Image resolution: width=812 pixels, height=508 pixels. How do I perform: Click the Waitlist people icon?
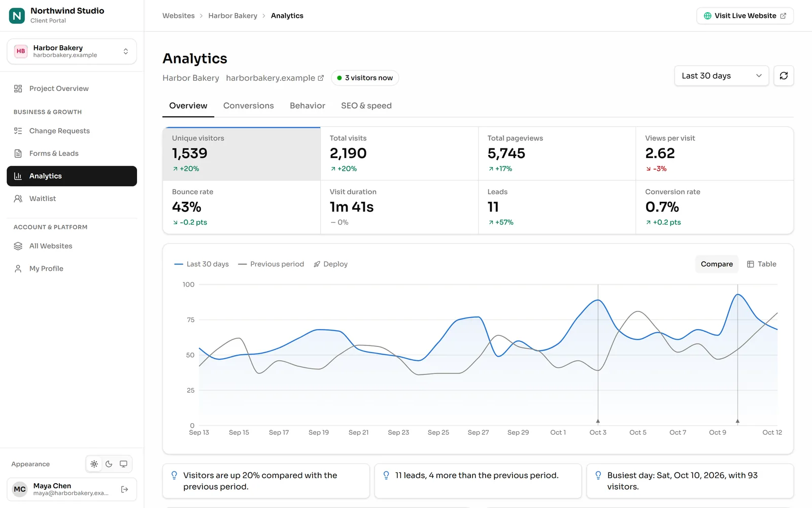[x=18, y=199]
